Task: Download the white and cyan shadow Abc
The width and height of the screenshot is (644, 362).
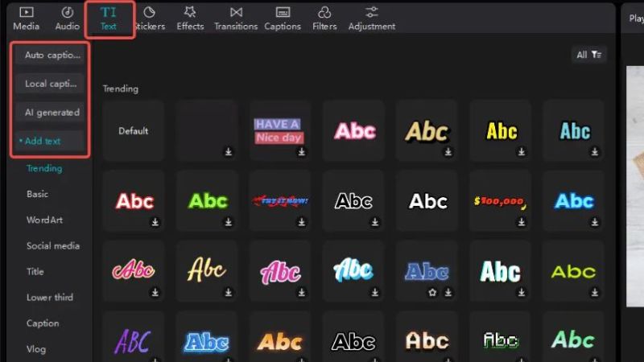Action: pos(521,292)
